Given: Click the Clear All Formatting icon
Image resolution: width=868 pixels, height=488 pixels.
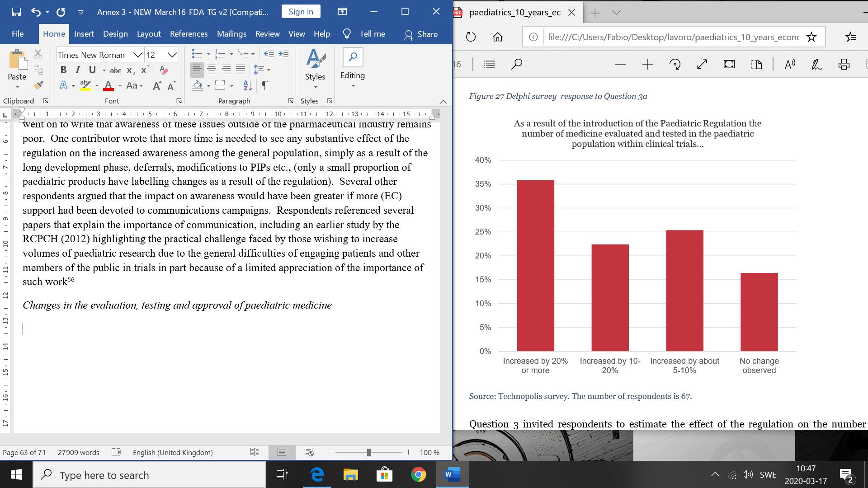Looking at the screenshot, I should pos(164,70).
